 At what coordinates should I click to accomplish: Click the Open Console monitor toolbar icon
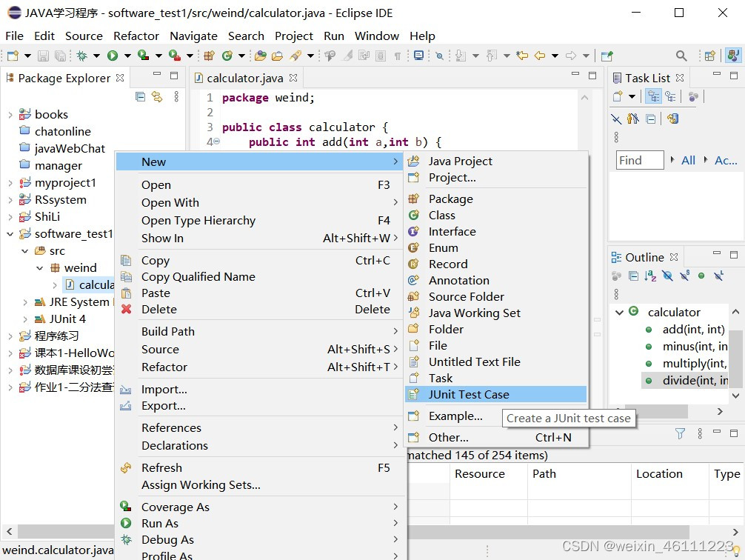[x=418, y=56]
